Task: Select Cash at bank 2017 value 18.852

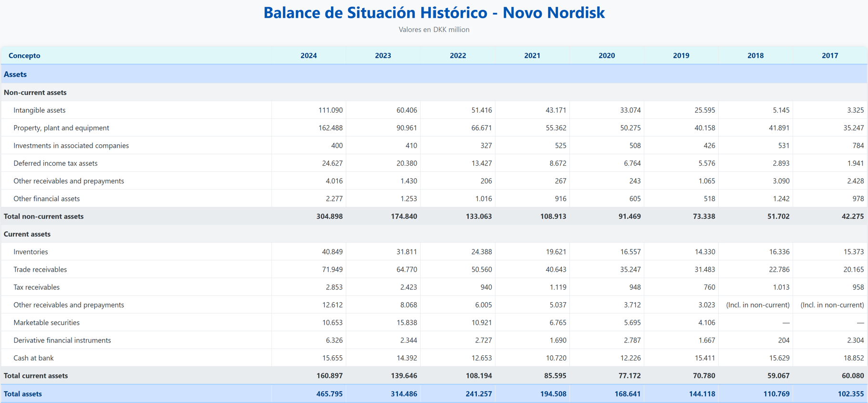Action: coord(853,358)
